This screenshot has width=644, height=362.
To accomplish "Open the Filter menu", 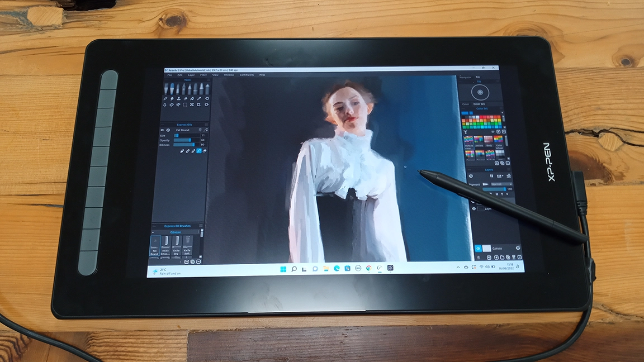I will point(203,75).
